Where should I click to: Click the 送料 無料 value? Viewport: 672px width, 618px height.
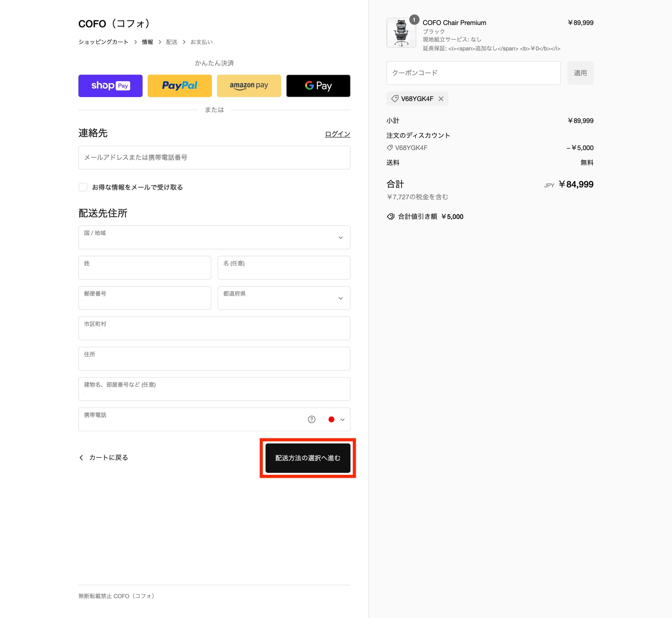click(587, 163)
